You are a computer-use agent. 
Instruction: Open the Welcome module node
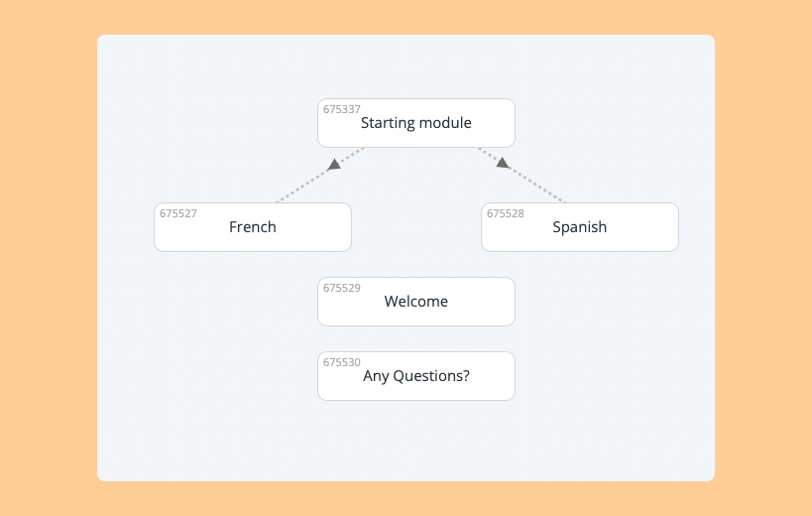coord(416,302)
